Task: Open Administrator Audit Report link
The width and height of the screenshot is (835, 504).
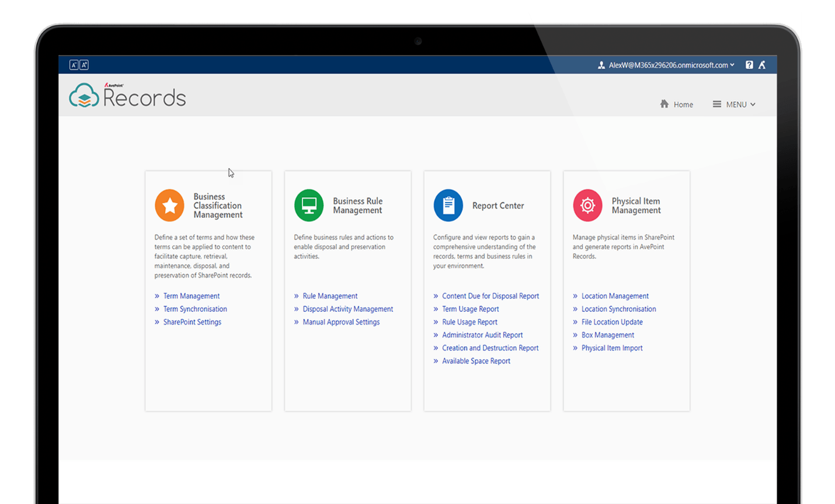Action: [482, 335]
